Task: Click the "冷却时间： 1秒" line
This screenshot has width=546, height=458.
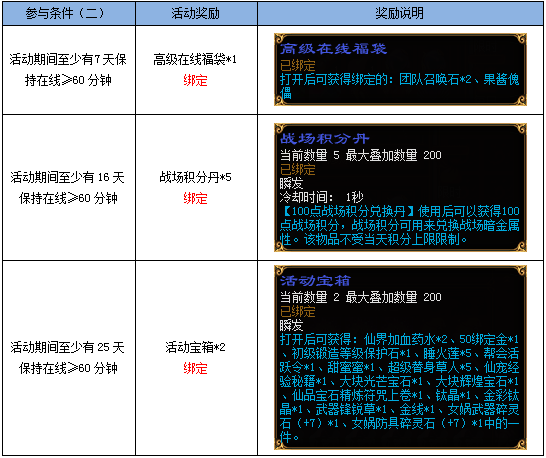Action: point(321,197)
